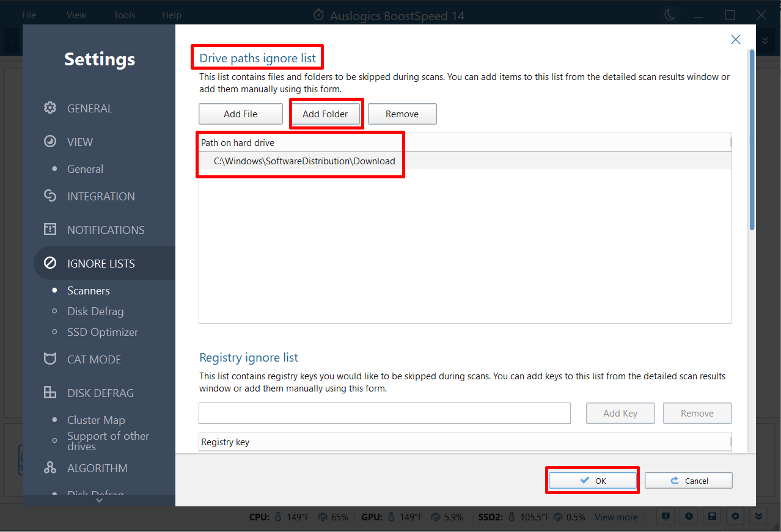This screenshot has height=532, width=781.
Task: Open the File menu
Action: (29, 15)
